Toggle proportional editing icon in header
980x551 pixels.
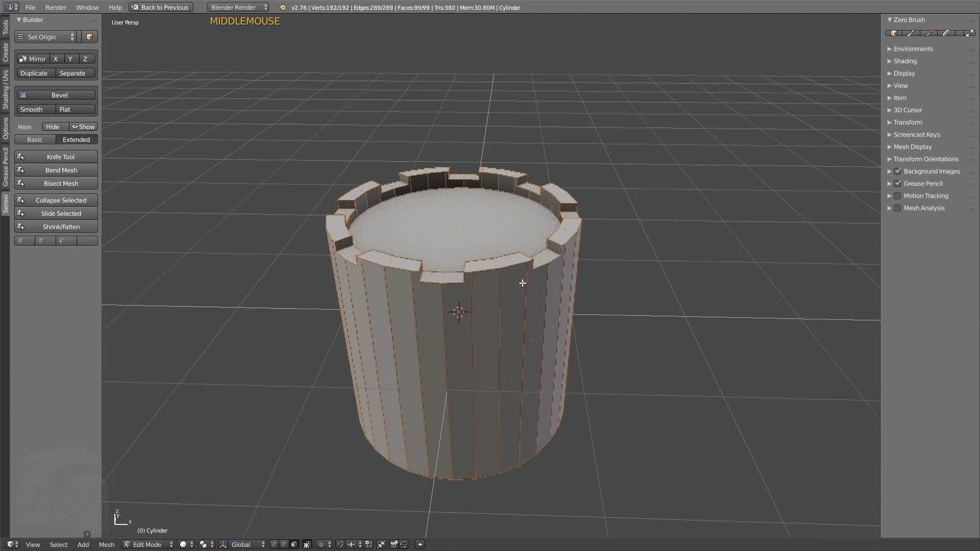[x=320, y=544]
